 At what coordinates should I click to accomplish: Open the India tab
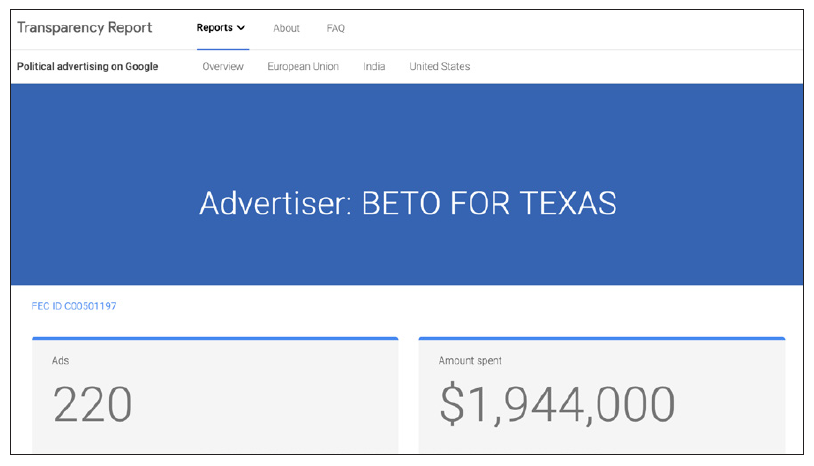click(374, 67)
